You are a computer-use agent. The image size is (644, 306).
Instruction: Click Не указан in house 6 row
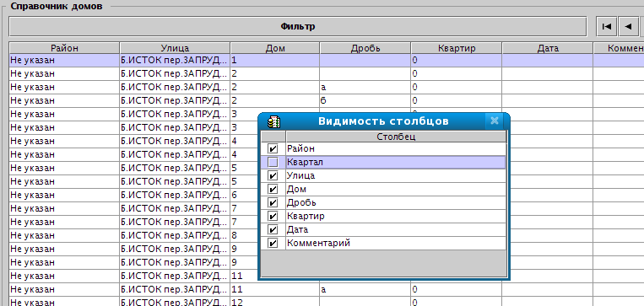tap(64, 195)
